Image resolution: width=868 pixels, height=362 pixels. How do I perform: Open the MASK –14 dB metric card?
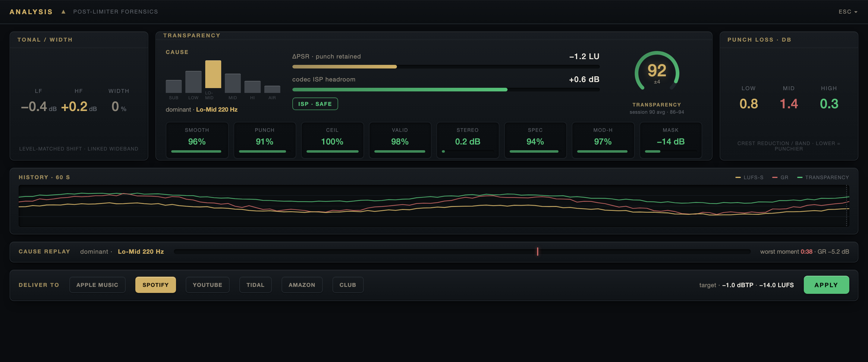point(671,140)
